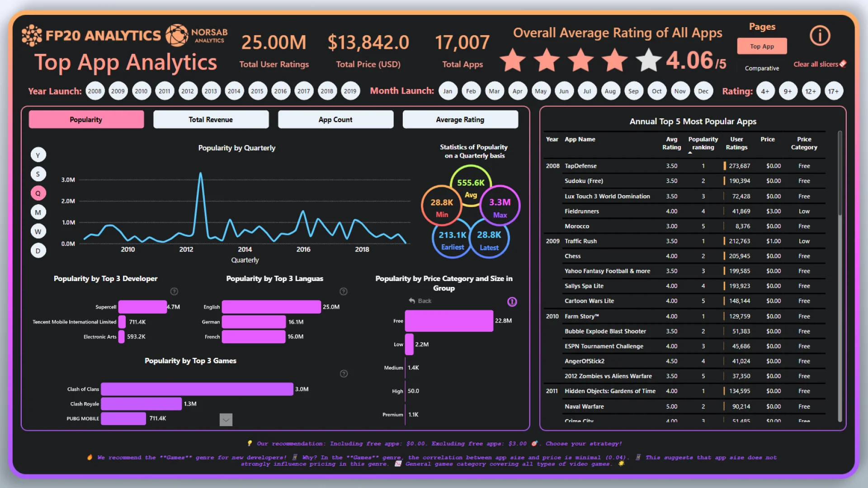The width and height of the screenshot is (868, 488).
Task: Filter by rating 12+
Action: [811, 91]
